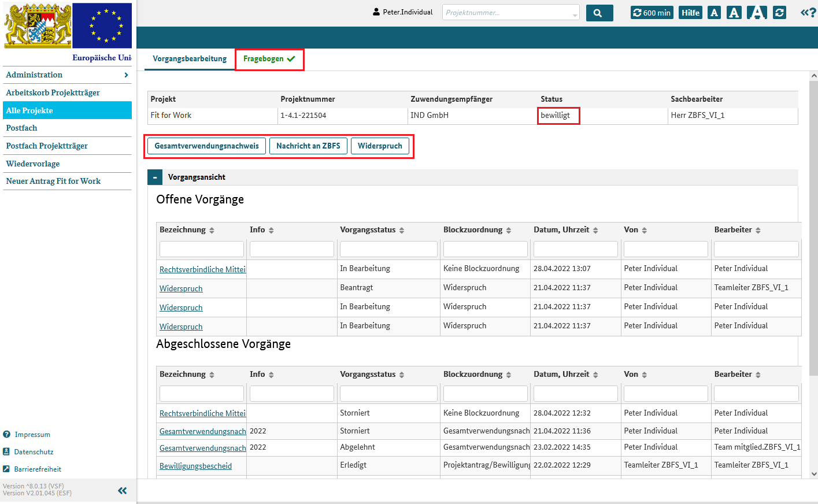Sort offene Vorgänge by Blockzuordnung
This screenshot has height=504, width=818.
(509, 230)
